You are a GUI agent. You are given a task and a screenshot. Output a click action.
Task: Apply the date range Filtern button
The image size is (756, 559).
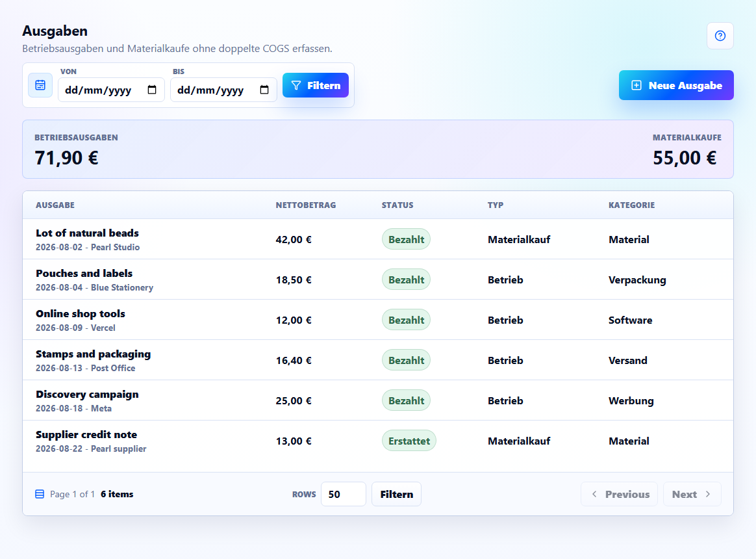(315, 85)
